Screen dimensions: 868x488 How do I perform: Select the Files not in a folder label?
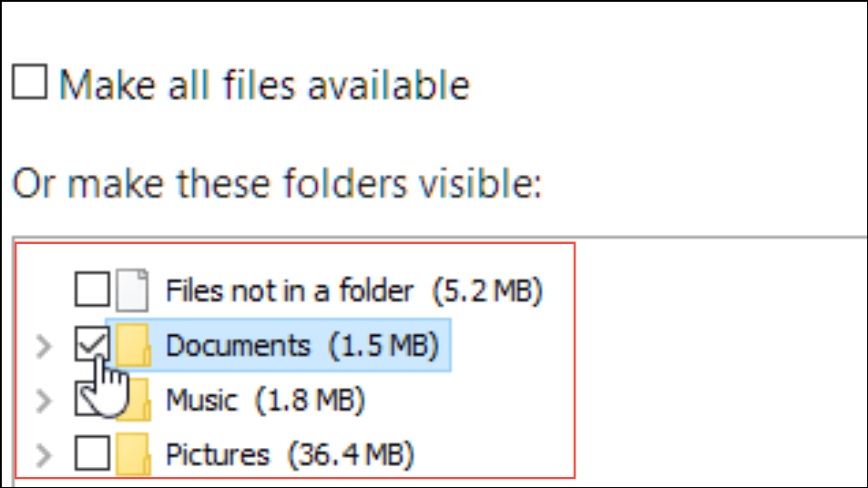pyautogui.click(x=290, y=290)
